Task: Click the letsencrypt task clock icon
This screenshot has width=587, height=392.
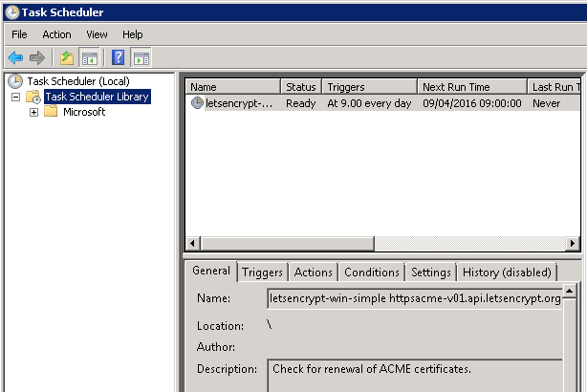Action: tap(197, 103)
